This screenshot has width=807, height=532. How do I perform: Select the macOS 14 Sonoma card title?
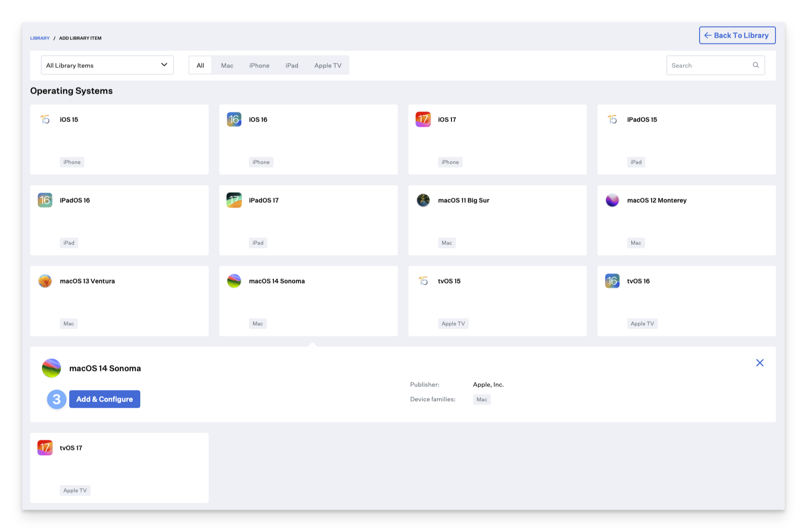tap(277, 281)
